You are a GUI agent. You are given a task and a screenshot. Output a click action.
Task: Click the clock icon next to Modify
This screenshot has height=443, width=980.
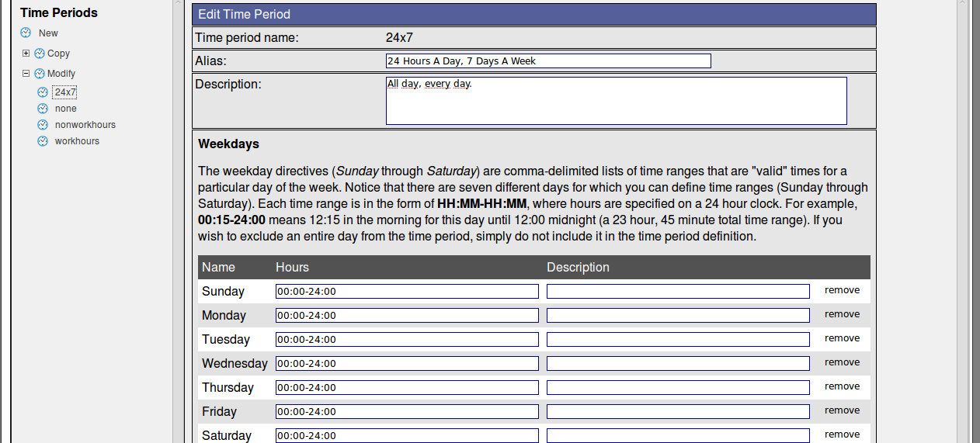(40, 74)
